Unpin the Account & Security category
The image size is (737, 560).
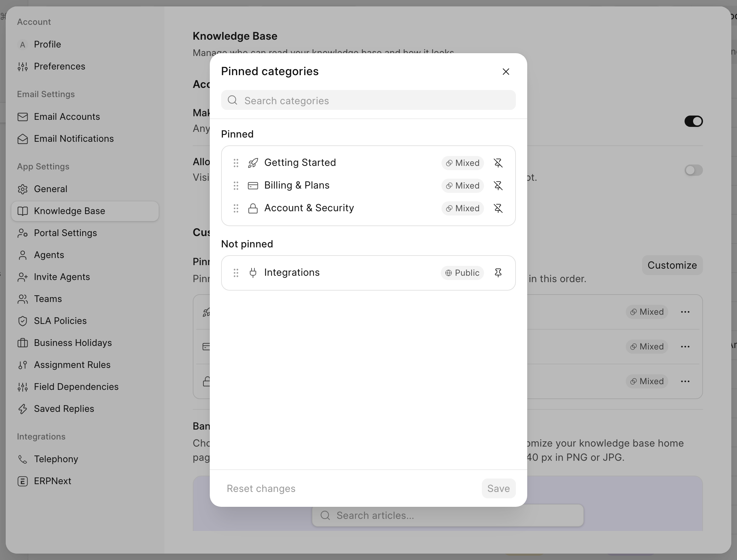pyautogui.click(x=498, y=208)
